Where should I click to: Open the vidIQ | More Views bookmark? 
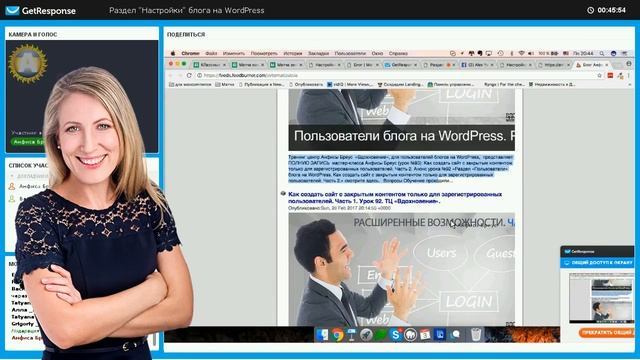[349, 84]
